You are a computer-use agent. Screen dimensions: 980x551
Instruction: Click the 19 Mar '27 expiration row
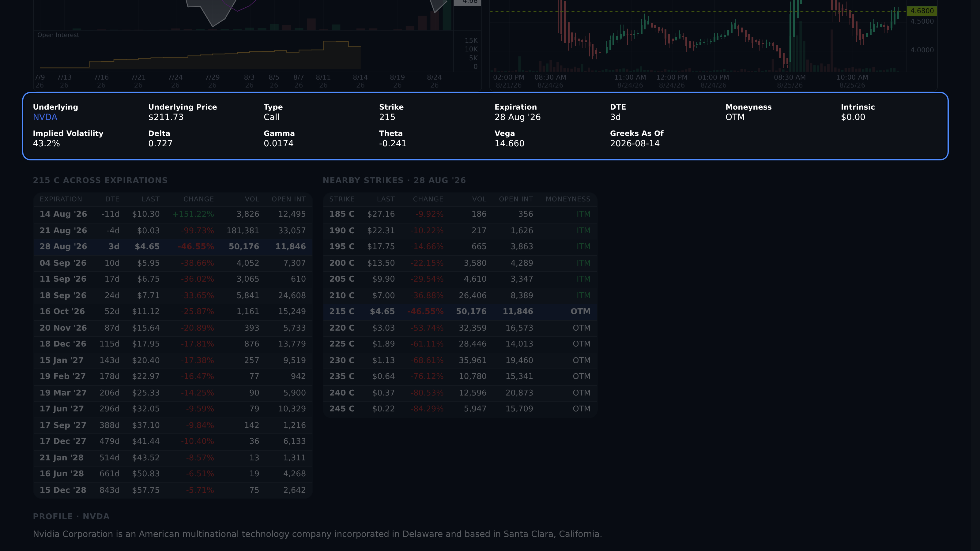pos(173,393)
